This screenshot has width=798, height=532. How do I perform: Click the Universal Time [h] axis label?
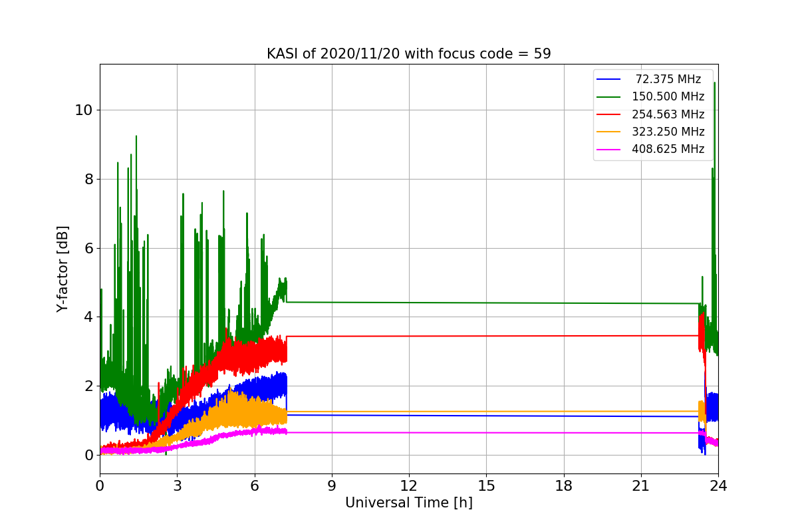tap(409, 503)
